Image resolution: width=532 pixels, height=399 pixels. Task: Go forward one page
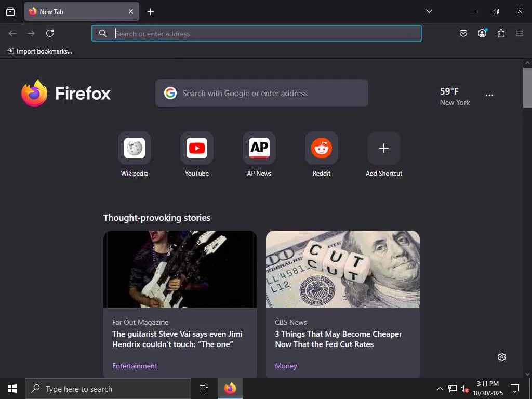point(31,33)
